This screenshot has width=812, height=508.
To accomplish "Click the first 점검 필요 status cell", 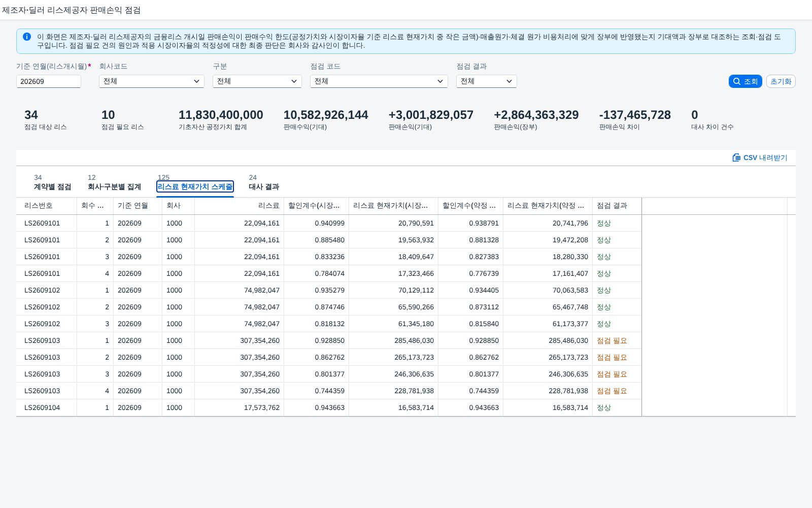I will click(x=612, y=340).
